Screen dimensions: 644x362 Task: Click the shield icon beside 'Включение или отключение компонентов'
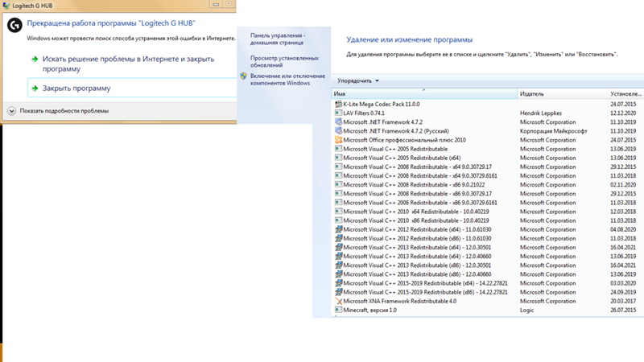tap(244, 76)
